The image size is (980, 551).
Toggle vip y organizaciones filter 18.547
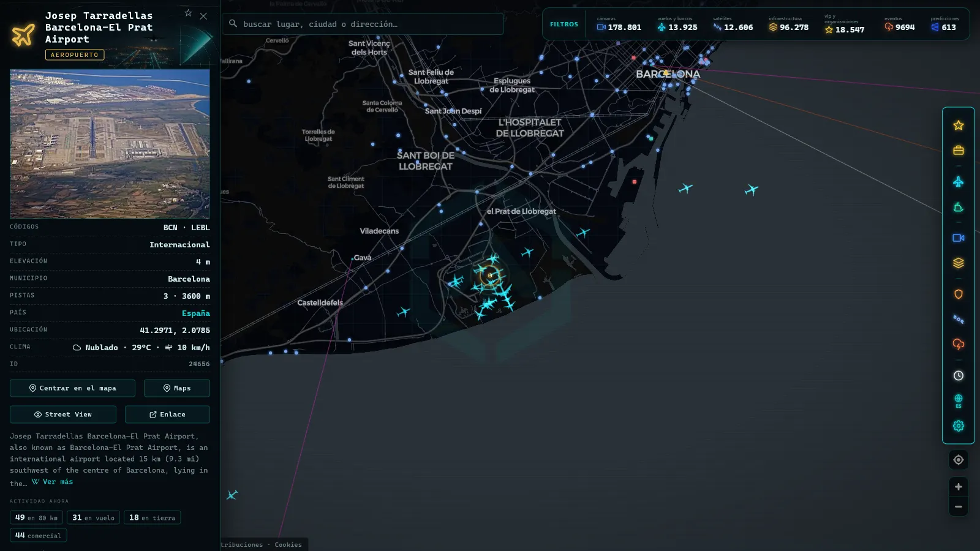pyautogui.click(x=845, y=24)
